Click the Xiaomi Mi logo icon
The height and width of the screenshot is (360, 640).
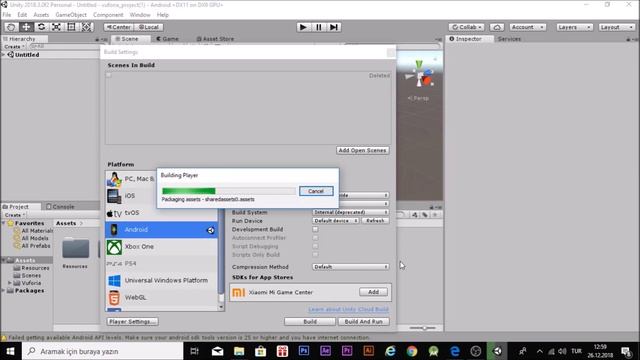(x=239, y=292)
